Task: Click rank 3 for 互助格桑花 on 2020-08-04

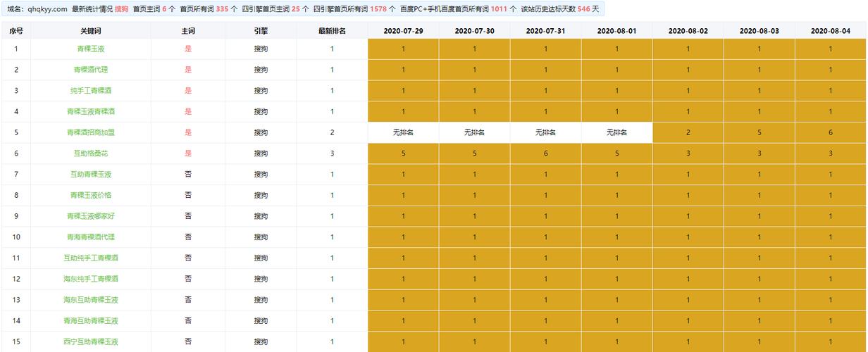Action: [x=831, y=153]
